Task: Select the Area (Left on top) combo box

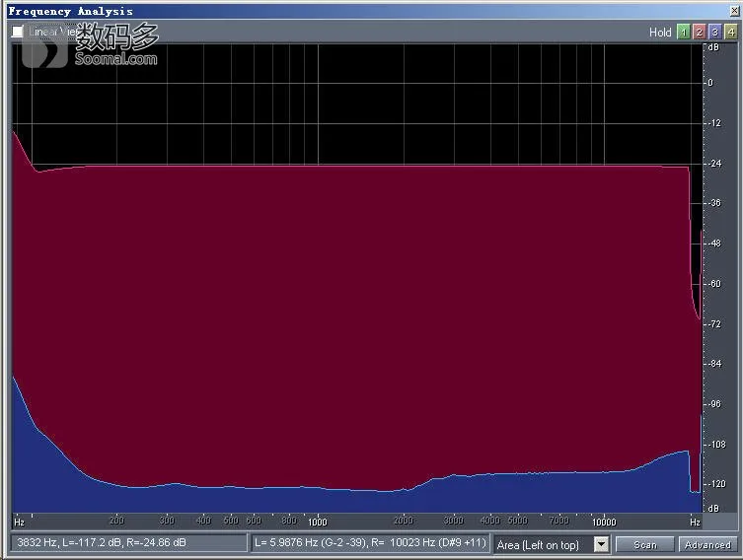Action: [552, 544]
